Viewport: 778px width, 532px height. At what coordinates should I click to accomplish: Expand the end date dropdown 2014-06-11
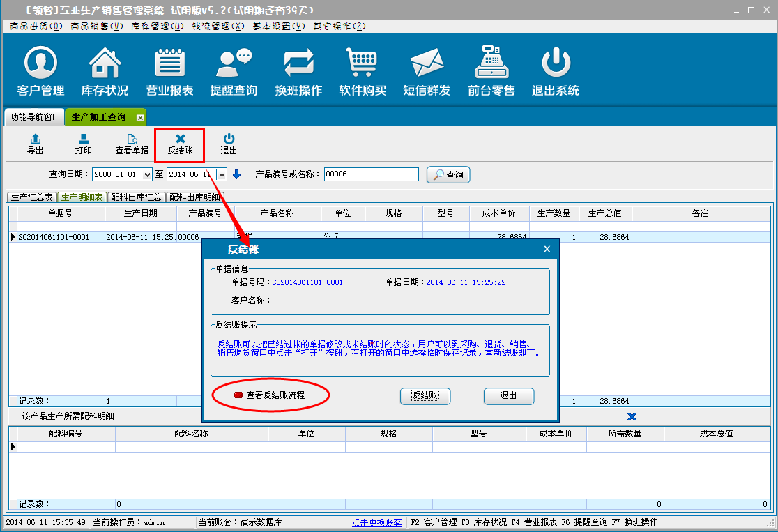coord(222,174)
